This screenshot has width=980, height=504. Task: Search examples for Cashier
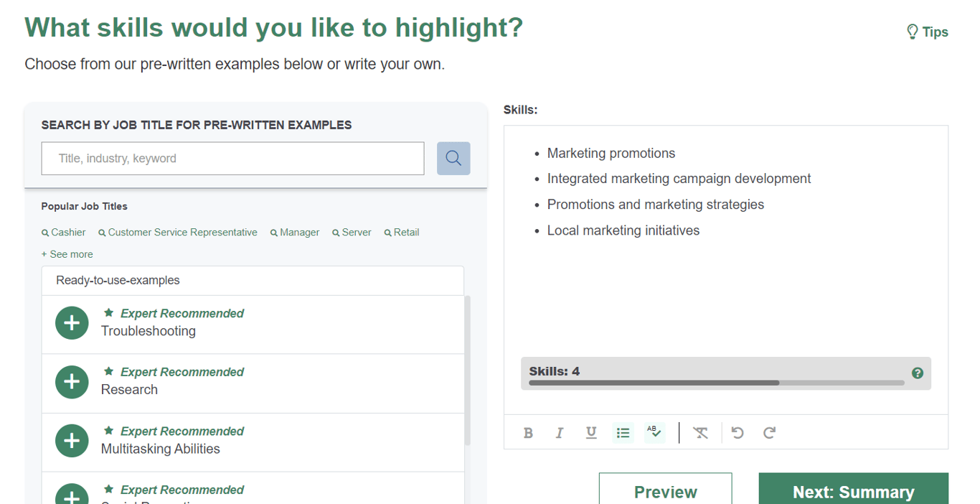(x=64, y=233)
